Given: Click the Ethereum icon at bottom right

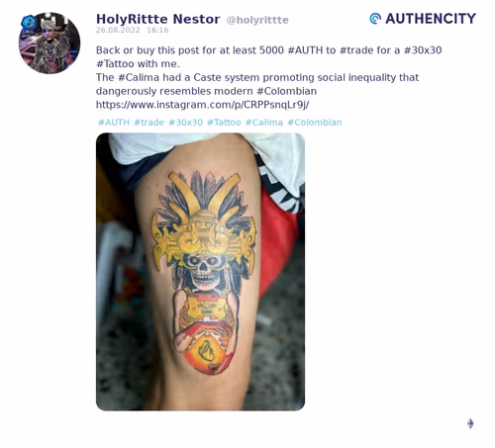Looking at the screenshot, I should click(x=470, y=423).
